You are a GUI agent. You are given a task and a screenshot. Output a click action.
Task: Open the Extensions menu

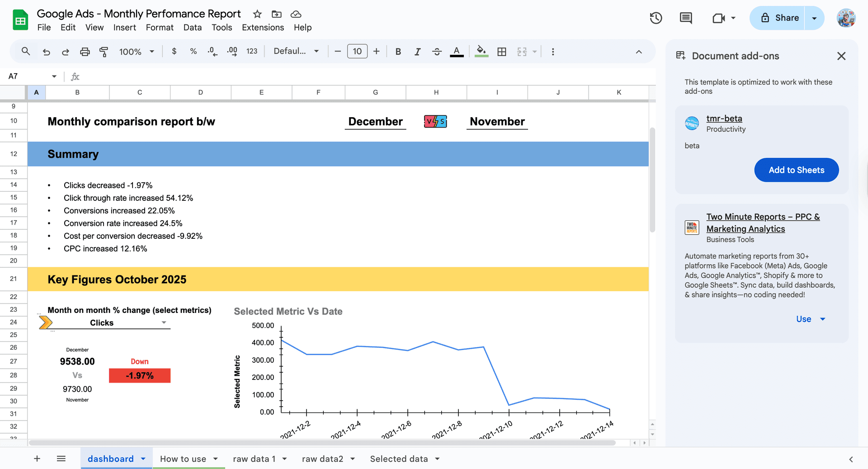tap(263, 28)
